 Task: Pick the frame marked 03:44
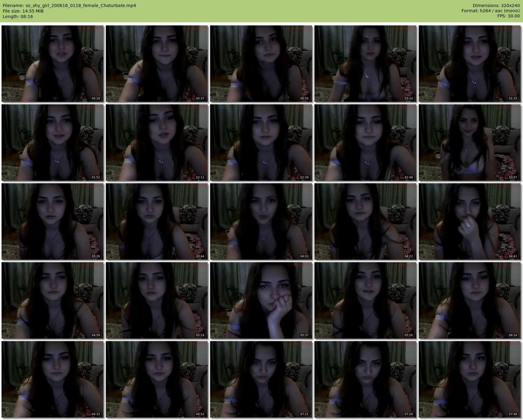157,221
